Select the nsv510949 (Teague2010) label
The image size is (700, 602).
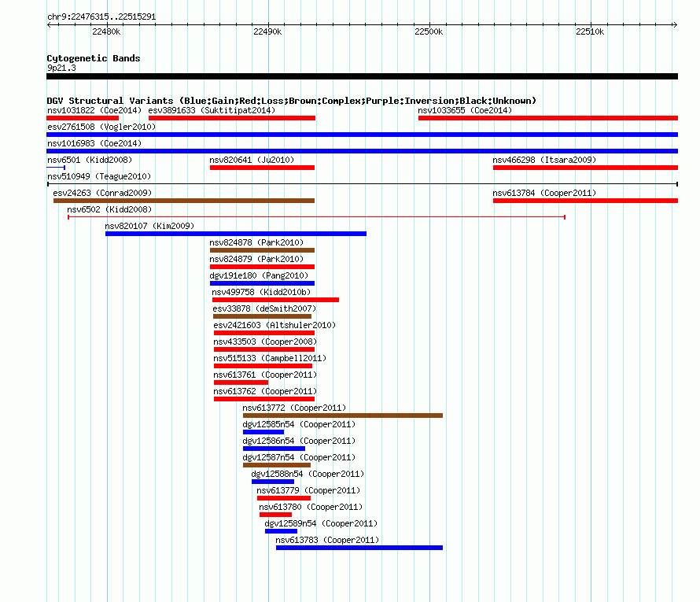[99, 176]
